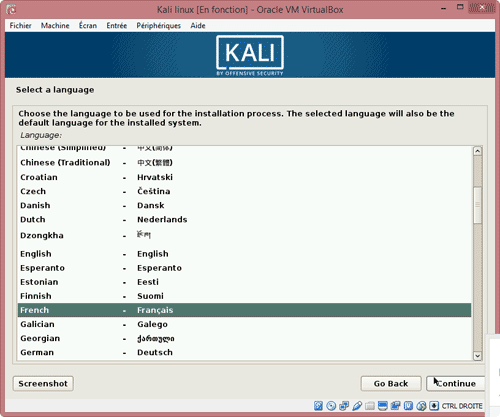Open the Machine menu
Image resolution: width=500 pixels, height=417 pixels.
[55, 26]
